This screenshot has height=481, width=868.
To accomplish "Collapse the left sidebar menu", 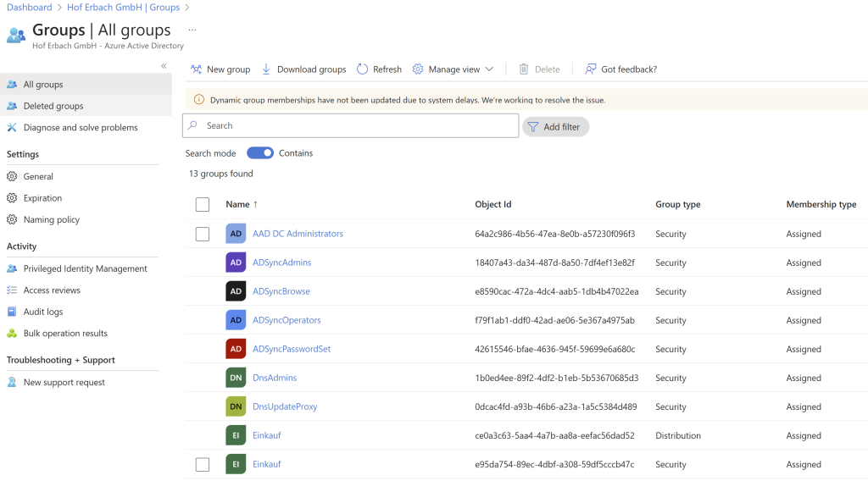I will click(x=164, y=66).
